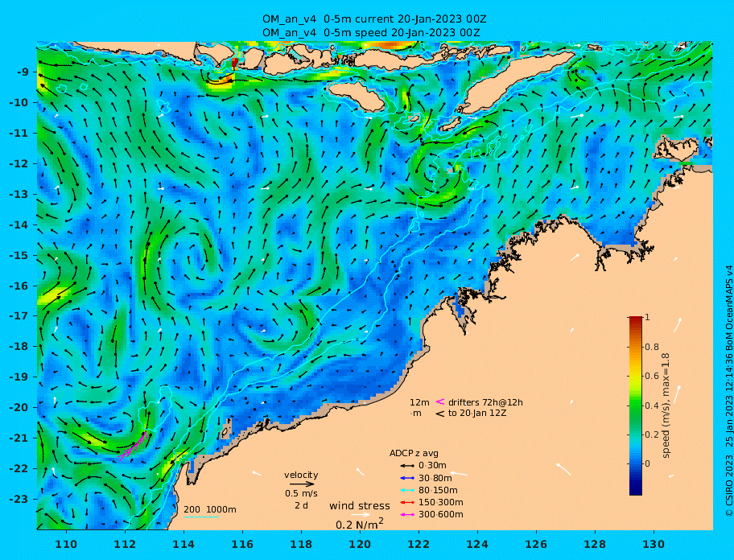
Task: Click the 'wind stress' legend label
Action: [x=360, y=506]
